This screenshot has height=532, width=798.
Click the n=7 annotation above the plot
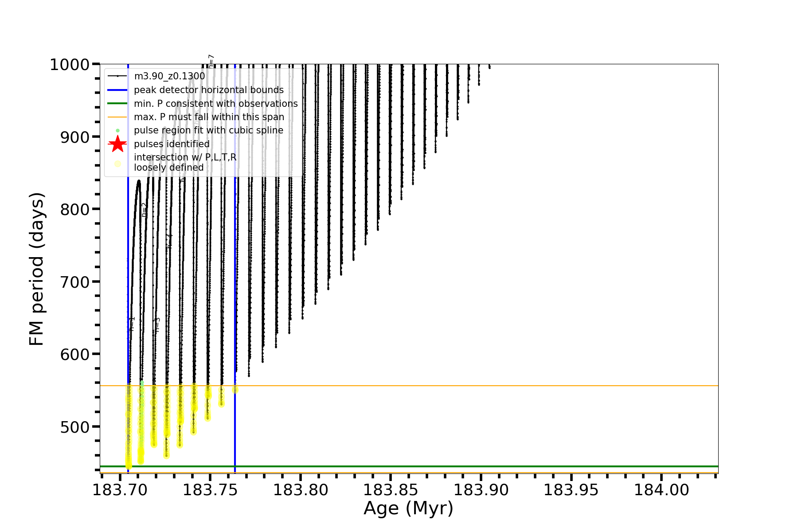click(211, 60)
